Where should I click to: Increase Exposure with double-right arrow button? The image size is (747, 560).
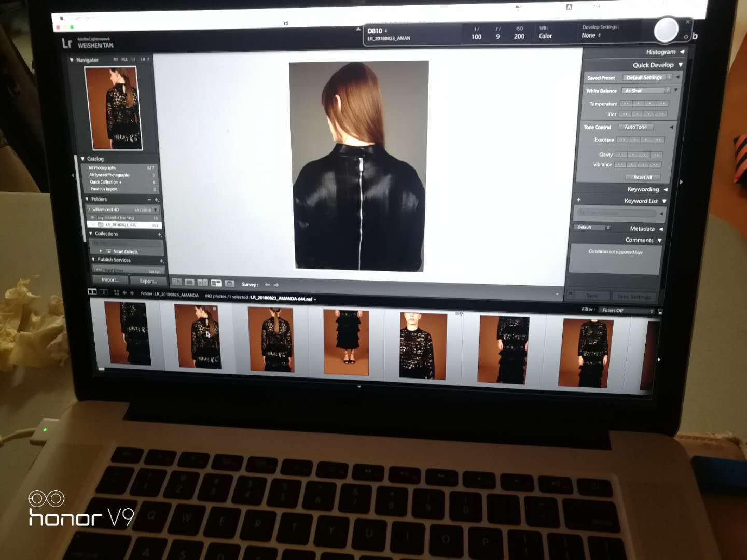pyautogui.click(x=658, y=140)
